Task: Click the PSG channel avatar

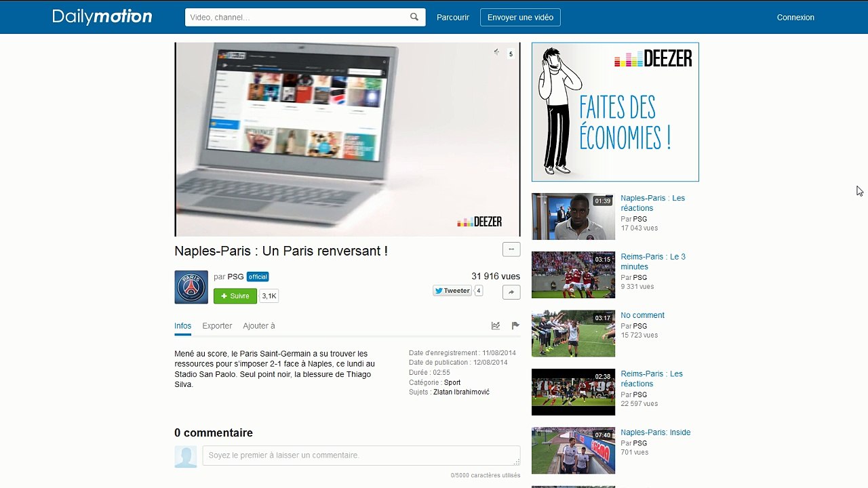Action: pyautogui.click(x=191, y=287)
